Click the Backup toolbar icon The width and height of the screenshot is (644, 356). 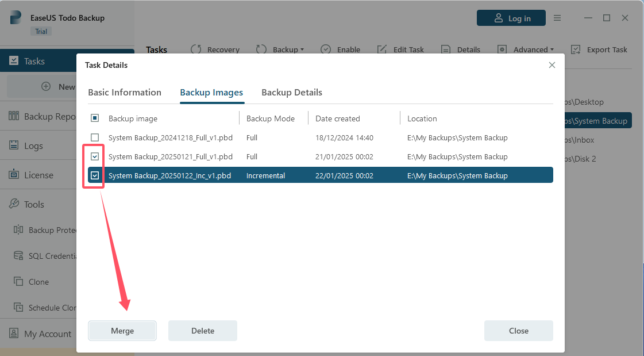coord(261,49)
